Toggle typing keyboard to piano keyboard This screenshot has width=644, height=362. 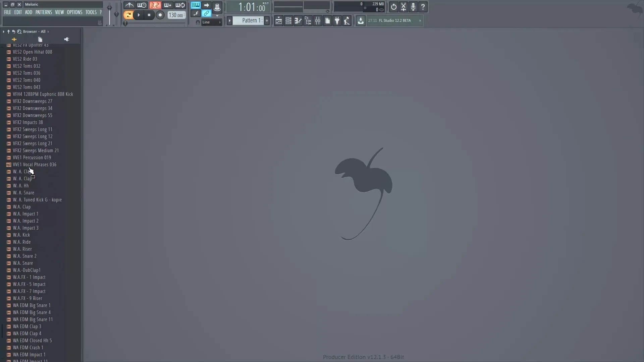coord(196,5)
